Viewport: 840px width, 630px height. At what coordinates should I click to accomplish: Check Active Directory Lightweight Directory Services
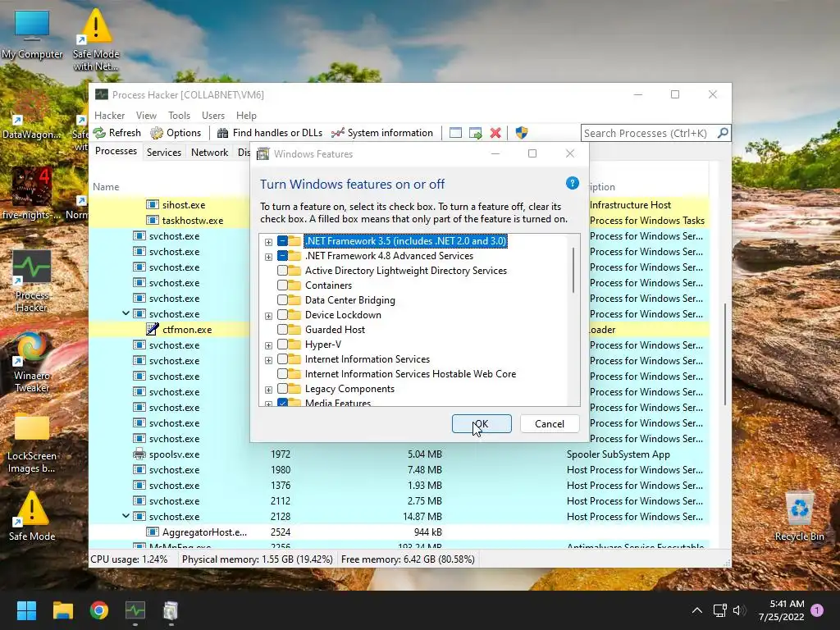point(282,271)
